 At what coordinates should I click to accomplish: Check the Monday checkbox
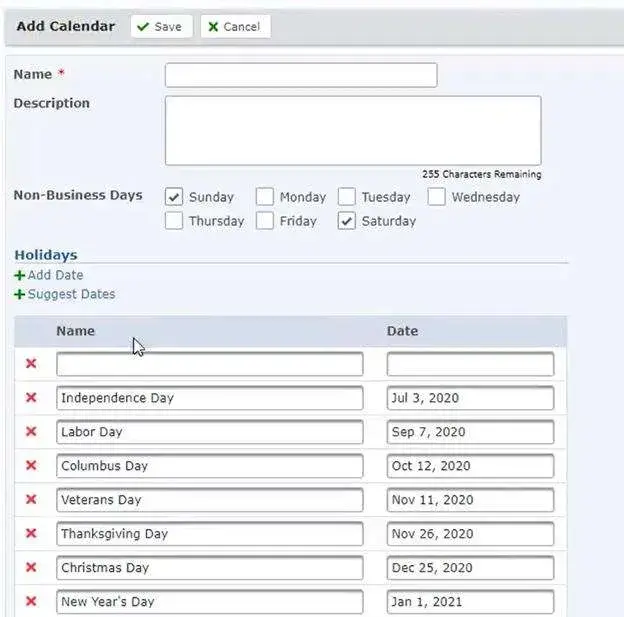[x=265, y=197]
